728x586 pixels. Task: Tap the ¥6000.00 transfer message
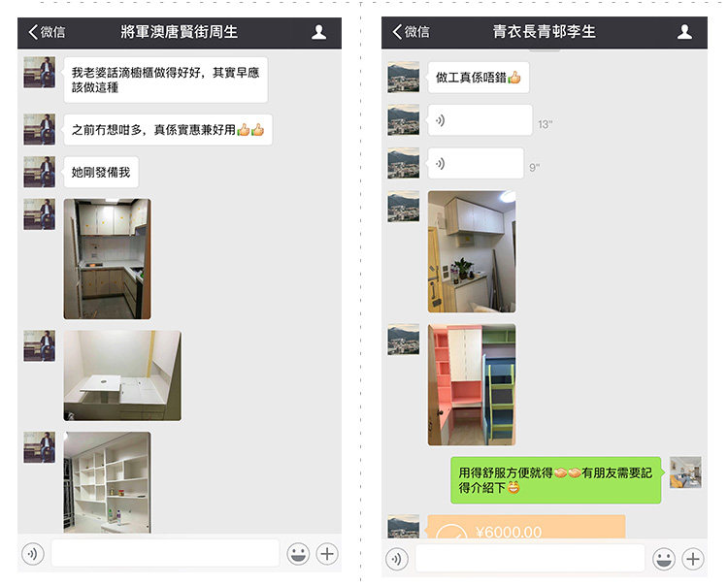point(526,527)
